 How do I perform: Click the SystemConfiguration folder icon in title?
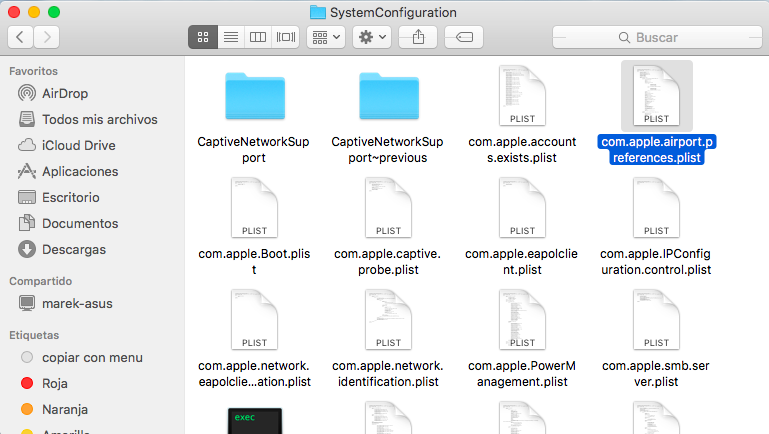tap(318, 12)
